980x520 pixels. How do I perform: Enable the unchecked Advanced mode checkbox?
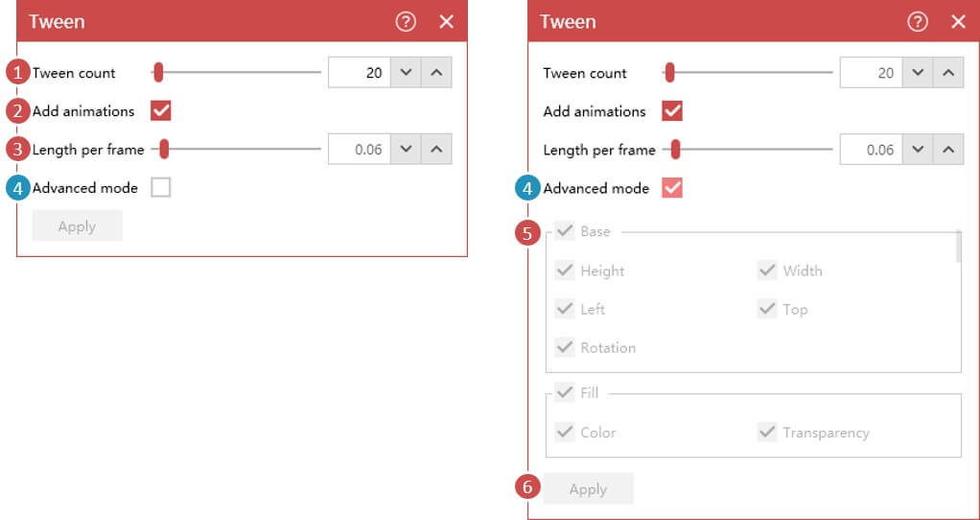click(x=161, y=188)
